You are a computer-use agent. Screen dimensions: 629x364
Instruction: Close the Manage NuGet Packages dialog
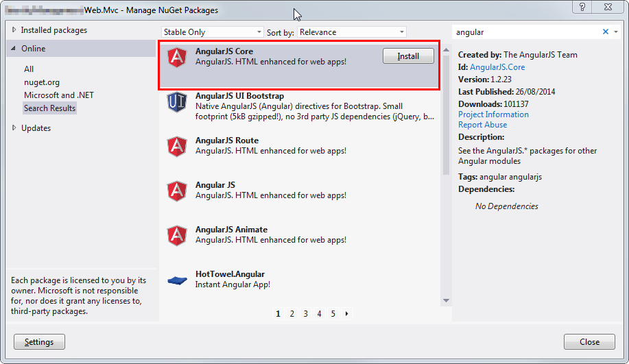[589, 341]
